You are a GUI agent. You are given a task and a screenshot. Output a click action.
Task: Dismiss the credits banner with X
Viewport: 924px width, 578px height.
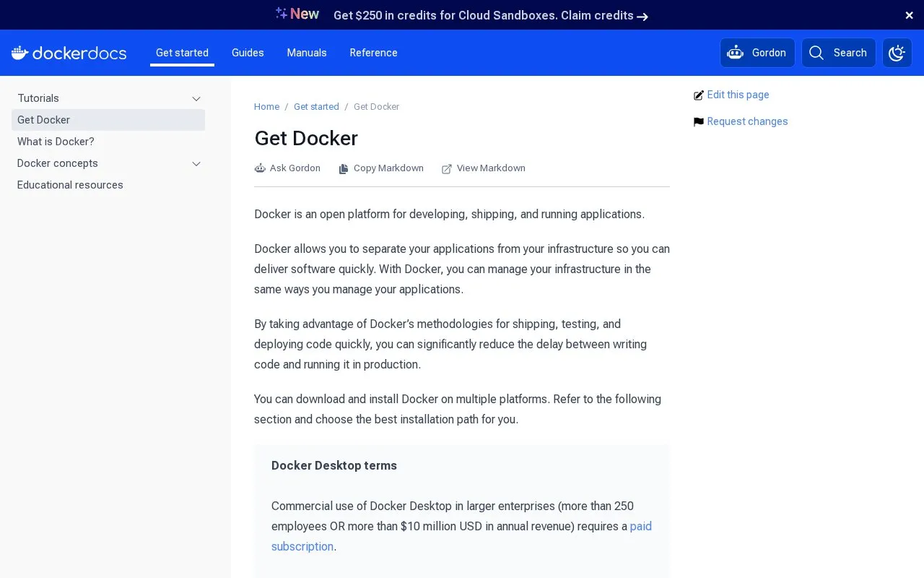point(910,15)
